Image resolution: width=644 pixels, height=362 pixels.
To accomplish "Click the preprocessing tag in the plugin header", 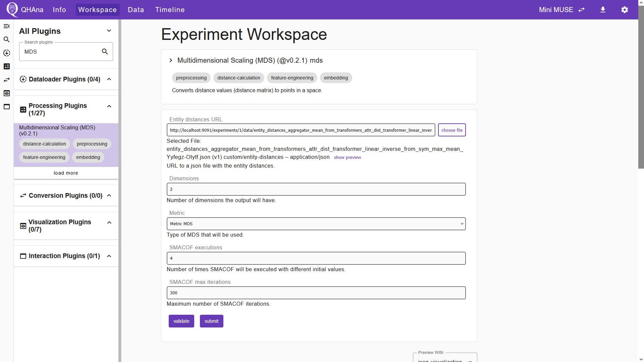I will coord(191,78).
